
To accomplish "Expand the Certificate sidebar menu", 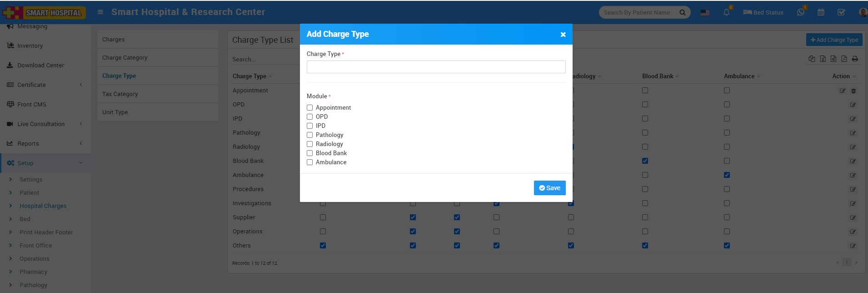I will pyautogui.click(x=45, y=85).
